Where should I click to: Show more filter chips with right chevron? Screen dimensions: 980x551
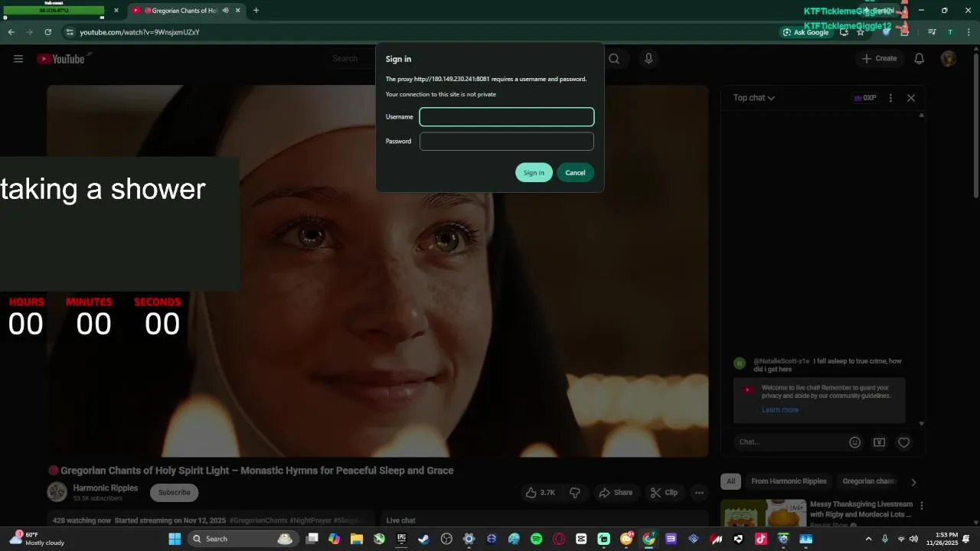pyautogui.click(x=913, y=482)
